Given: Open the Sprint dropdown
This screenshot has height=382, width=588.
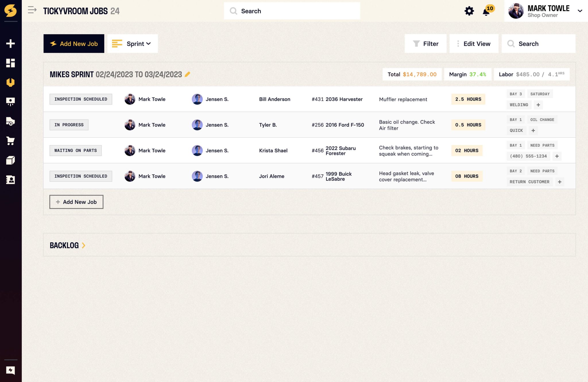Looking at the screenshot, I should point(132,44).
